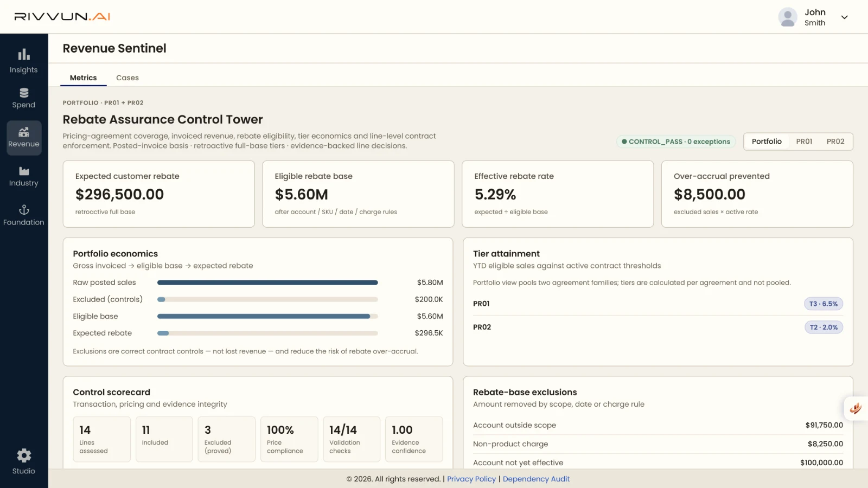Open the Over-accrual prevented card
868x488 pixels.
tap(757, 194)
